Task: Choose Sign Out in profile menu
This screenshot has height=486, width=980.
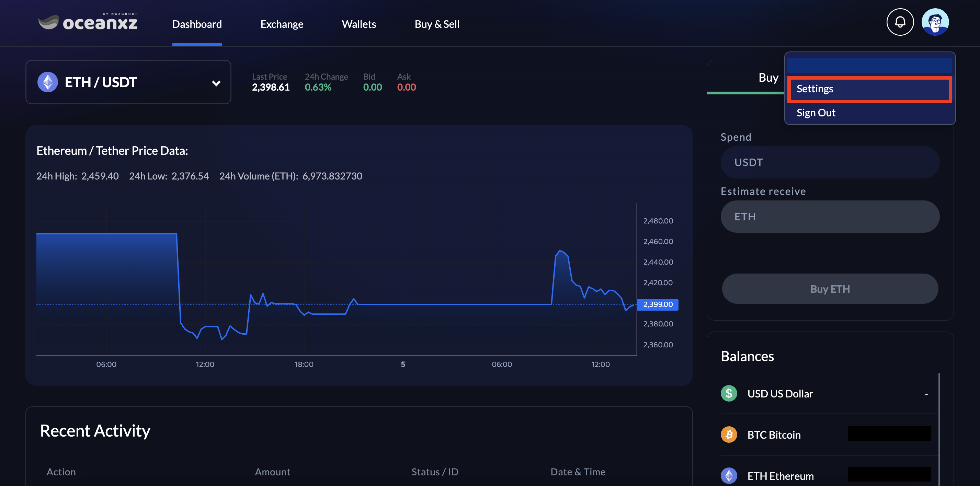Action: point(816,113)
